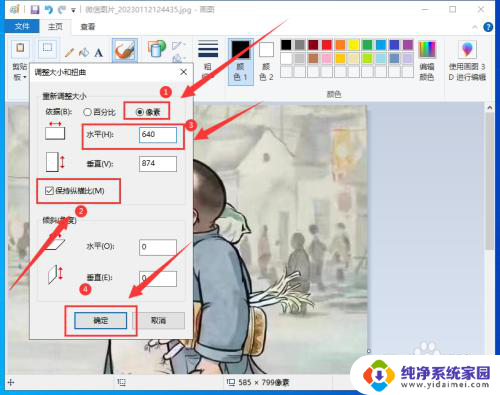Click the Redo arrow in title bar

(62, 10)
